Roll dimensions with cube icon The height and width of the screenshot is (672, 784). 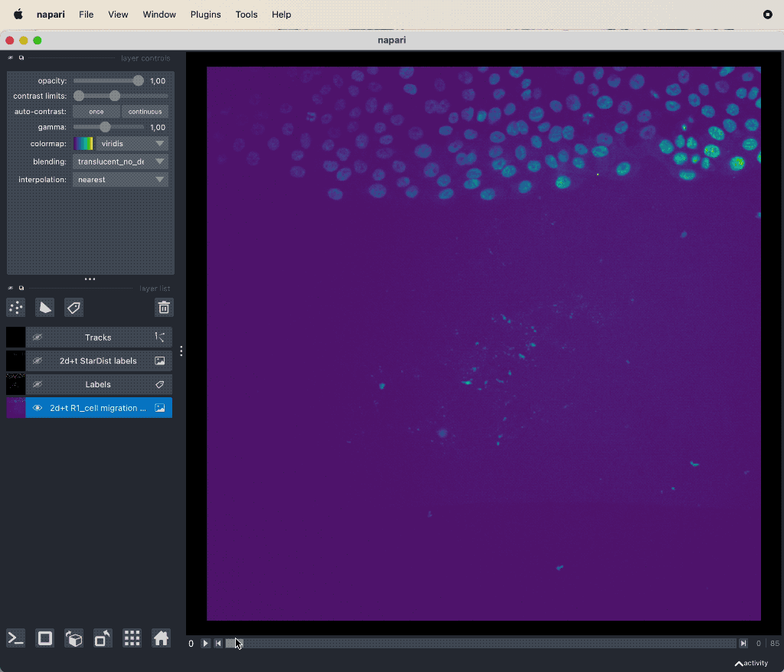tap(74, 638)
